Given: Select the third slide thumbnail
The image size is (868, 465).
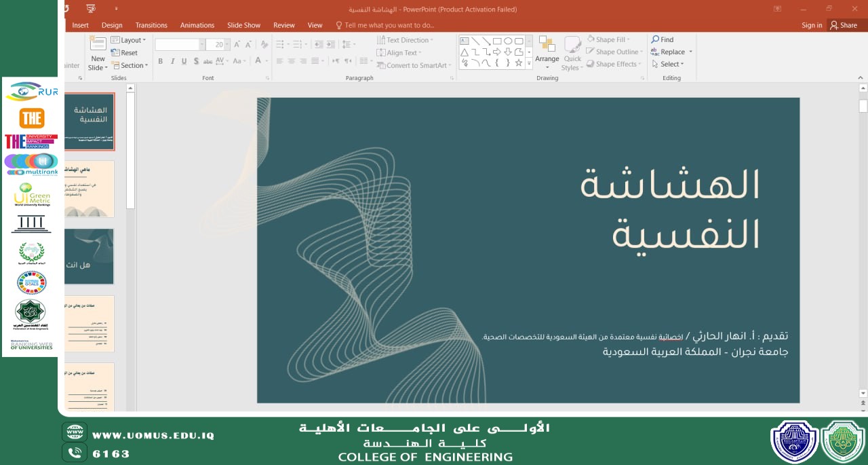Looking at the screenshot, I should pos(90,256).
